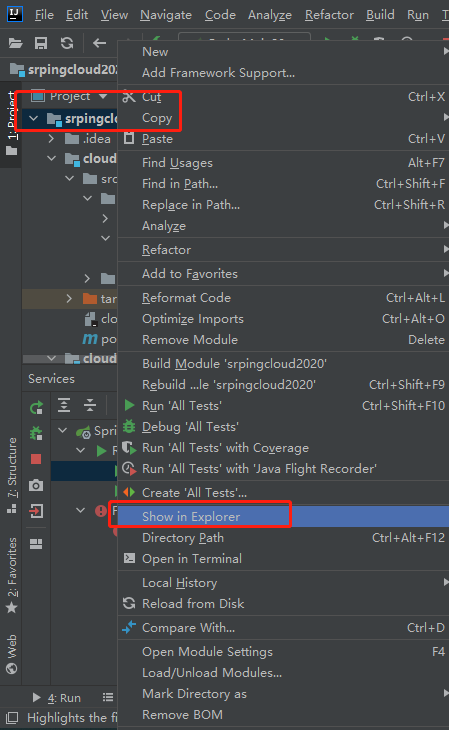449x730 pixels.
Task: Select Reformat Code
Action: pyautogui.click(x=283, y=297)
